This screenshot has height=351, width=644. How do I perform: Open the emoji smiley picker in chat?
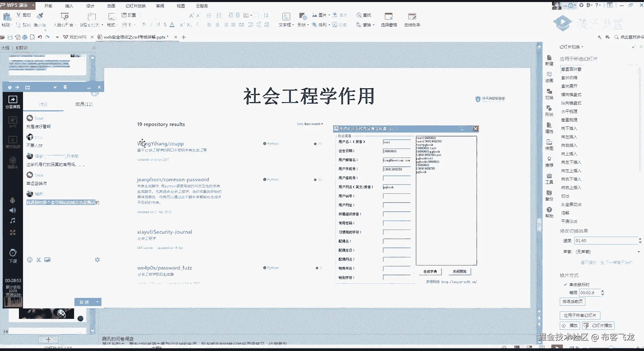point(30,260)
